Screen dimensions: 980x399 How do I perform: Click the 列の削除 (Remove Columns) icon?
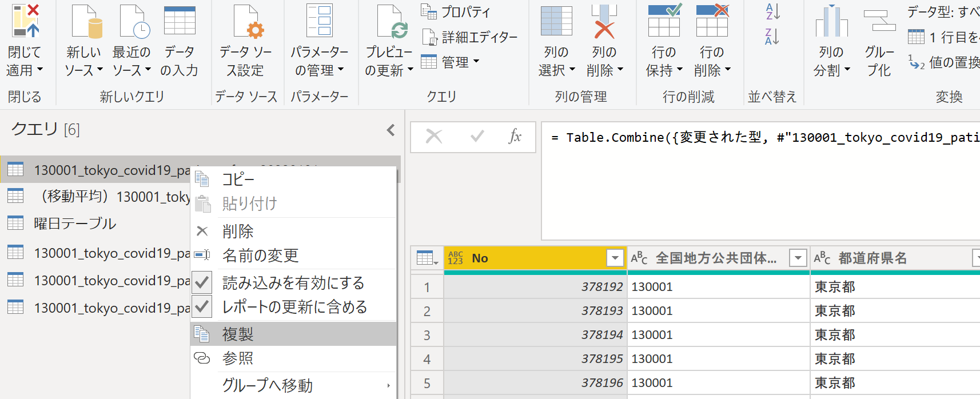tap(604, 22)
